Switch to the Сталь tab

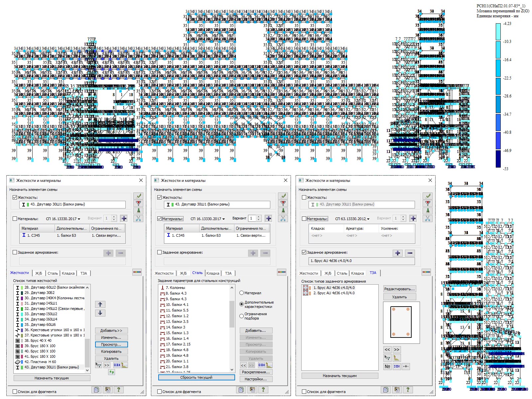[53, 273]
